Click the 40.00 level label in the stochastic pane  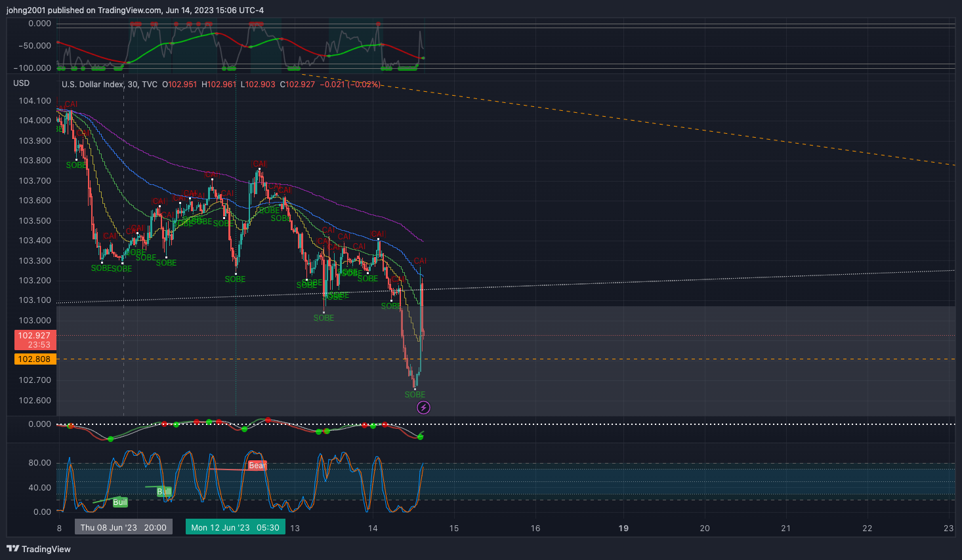tap(39, 488)
